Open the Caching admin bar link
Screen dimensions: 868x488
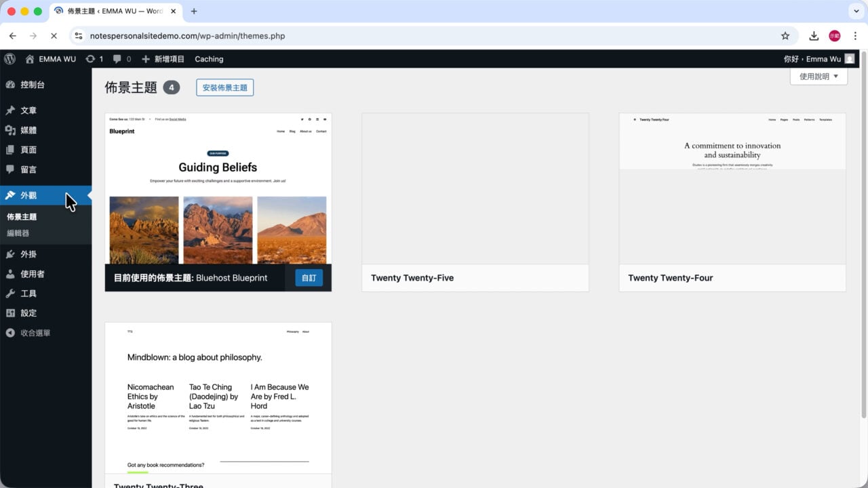coord(209,59)
